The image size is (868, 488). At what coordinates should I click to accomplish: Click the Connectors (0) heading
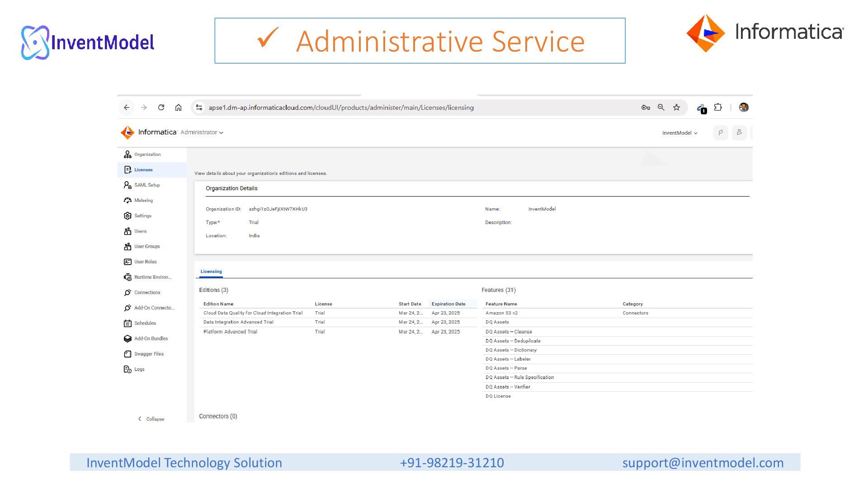(x=218, y=417)
